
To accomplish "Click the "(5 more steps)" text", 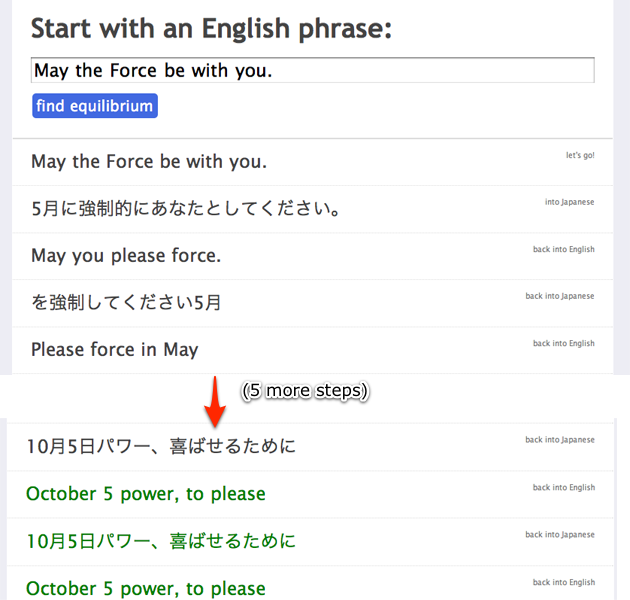I will click(306, 391).
